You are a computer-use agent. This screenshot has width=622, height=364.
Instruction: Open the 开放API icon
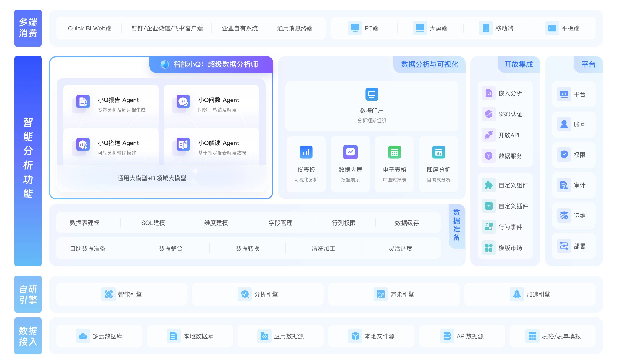coord(488,135)
